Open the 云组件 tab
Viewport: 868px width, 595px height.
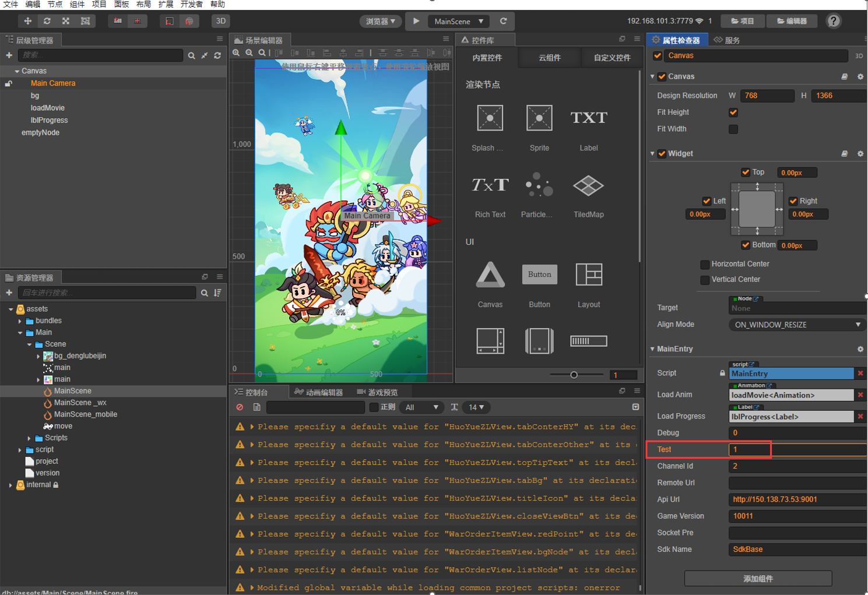549,58
